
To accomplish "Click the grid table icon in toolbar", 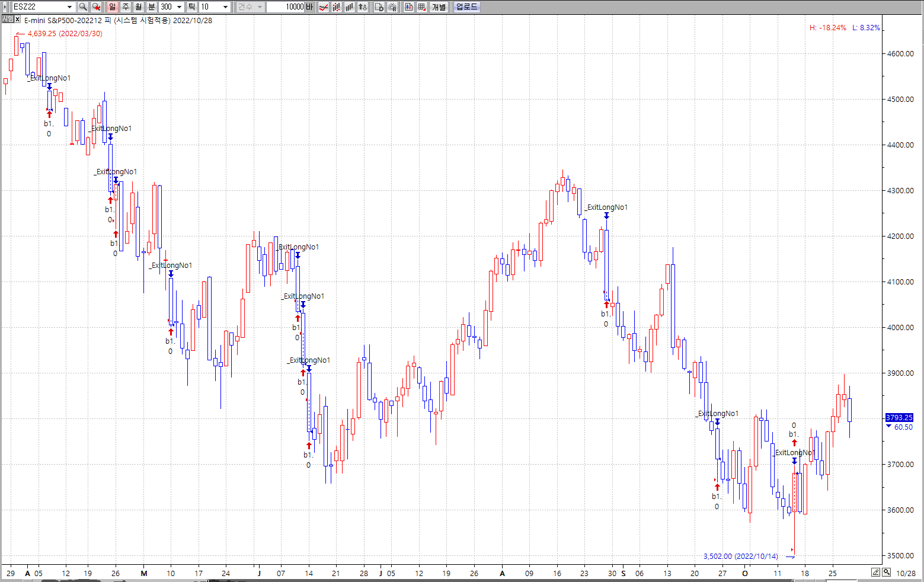I will pyautogui.click(x=421, y=7).
